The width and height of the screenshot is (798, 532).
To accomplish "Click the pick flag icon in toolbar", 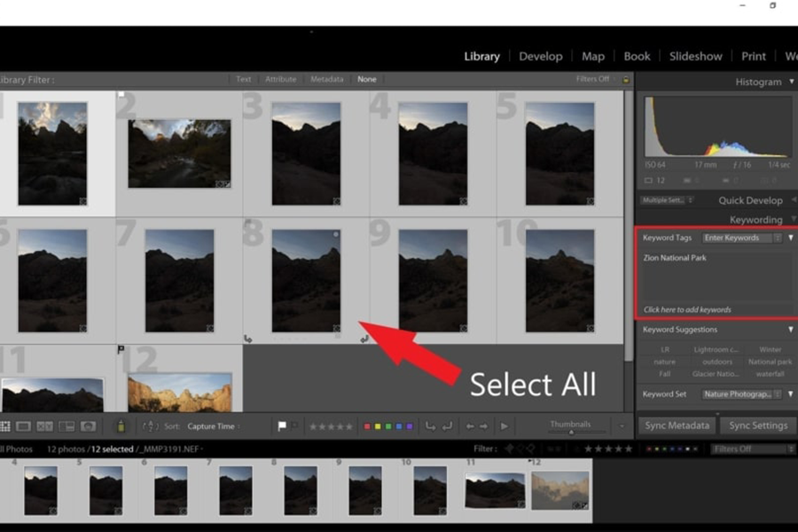I will pyautogui.click(x=282, y=426).
